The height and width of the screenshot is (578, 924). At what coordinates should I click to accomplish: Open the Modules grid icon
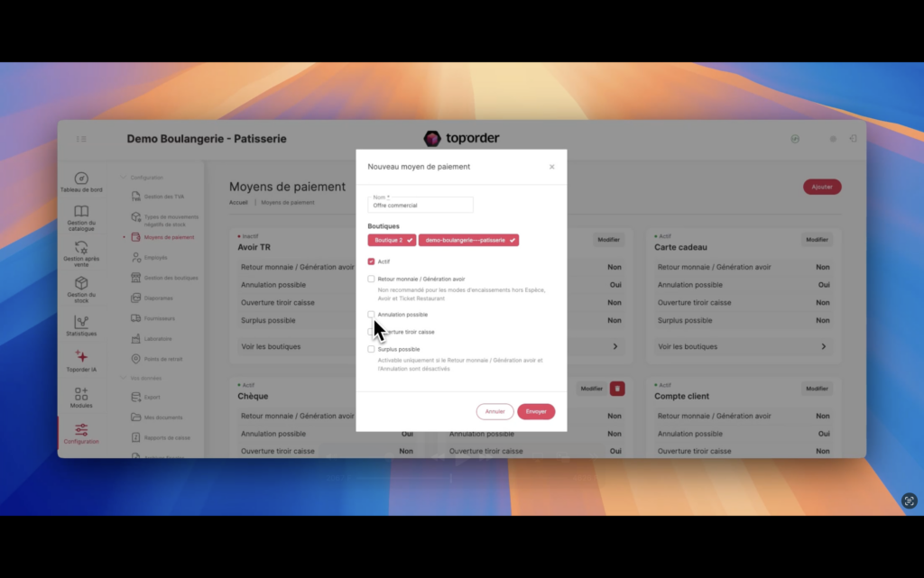tap(81, 394)
